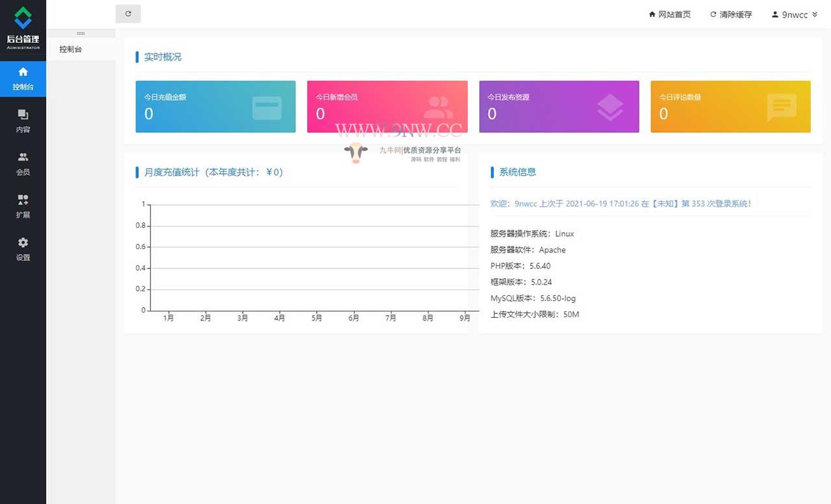Click the layers icon on resources card
This screenshot has width=831, height=504.
click(610, 108)
